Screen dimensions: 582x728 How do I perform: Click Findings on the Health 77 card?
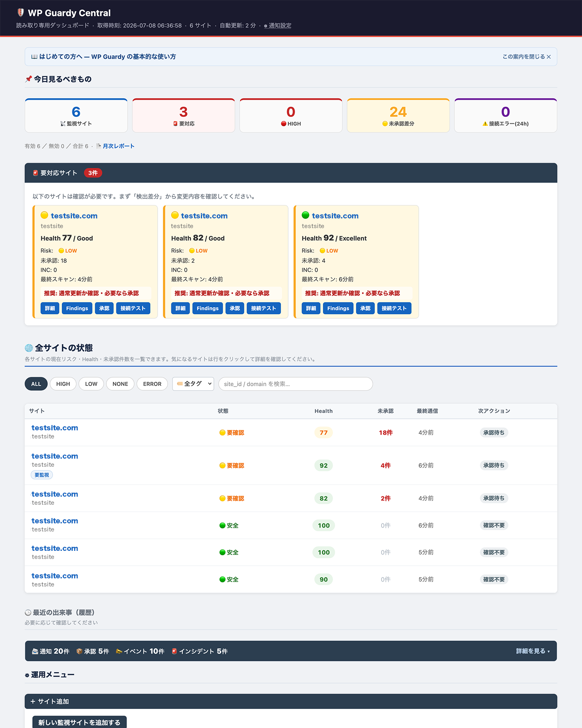point(77,308)
